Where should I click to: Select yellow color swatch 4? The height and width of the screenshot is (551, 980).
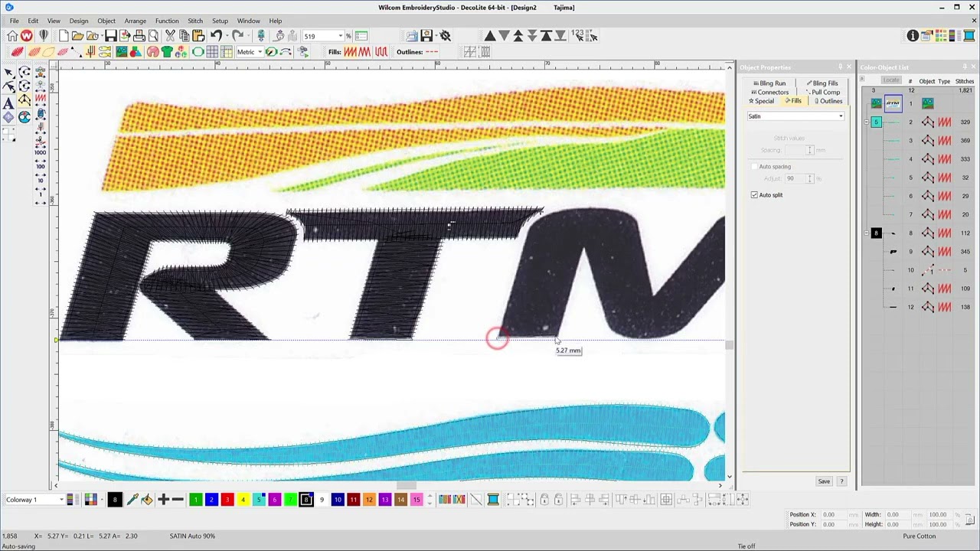click(243, 500)
